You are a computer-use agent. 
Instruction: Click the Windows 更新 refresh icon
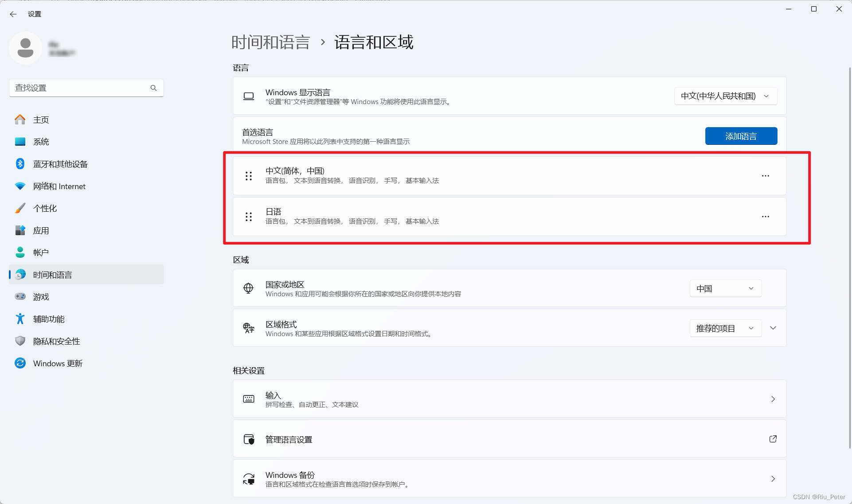[x=20, y=363]
